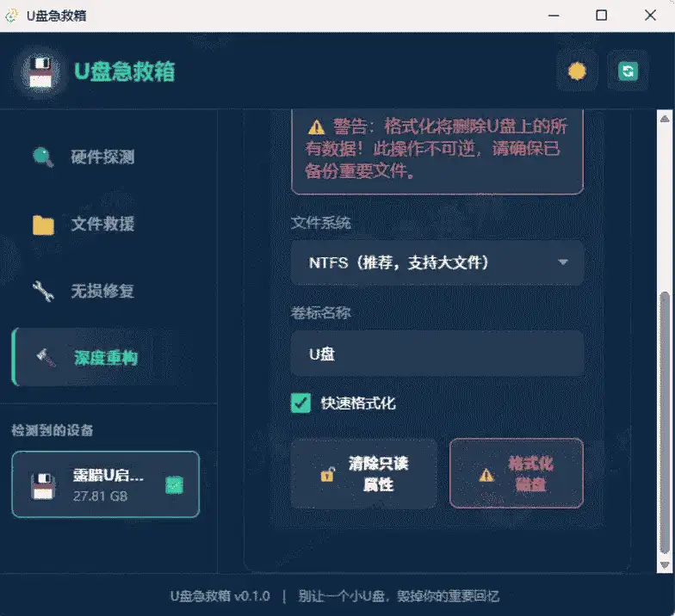Click the floppy icon on device card
This screenshot has height=616, width=675.
[43, 486]
